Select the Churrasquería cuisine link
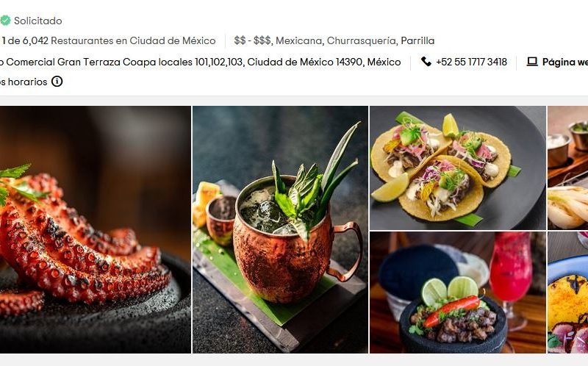 click(x=362, y=40)
